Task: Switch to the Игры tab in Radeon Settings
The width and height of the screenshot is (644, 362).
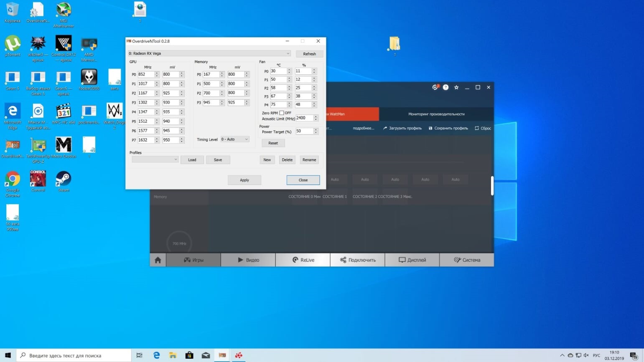Action: click(193, 260)
